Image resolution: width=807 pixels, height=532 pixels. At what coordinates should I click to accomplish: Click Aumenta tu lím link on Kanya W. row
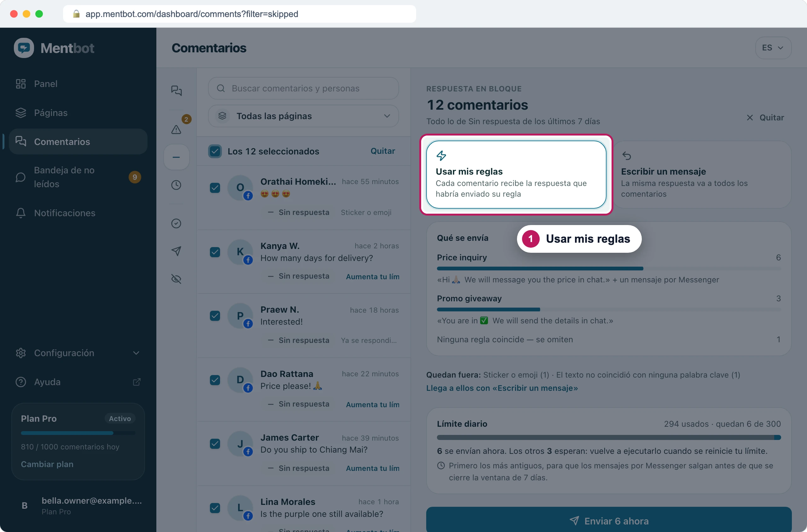click(x=372, y=276)
